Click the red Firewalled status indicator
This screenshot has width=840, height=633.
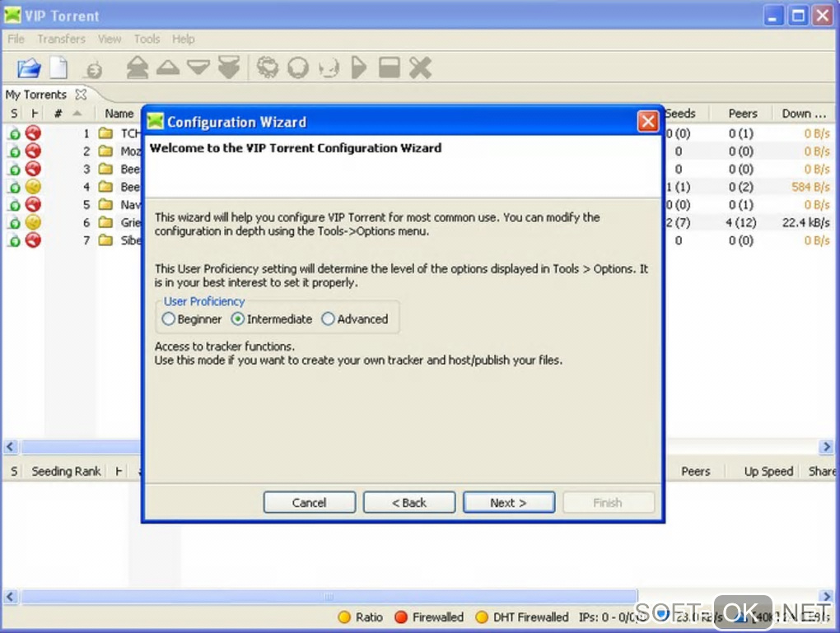pos(401,617)
